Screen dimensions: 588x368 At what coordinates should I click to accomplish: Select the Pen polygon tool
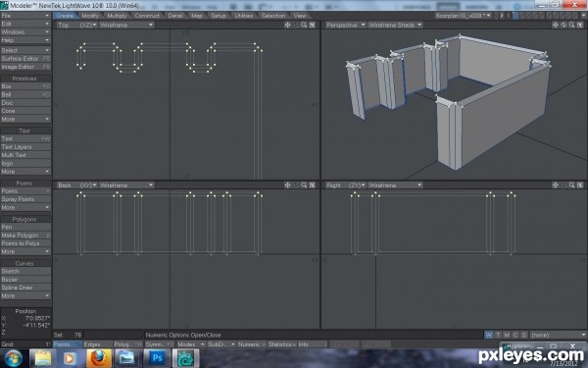pyautogui.click(x=25, y=227)
